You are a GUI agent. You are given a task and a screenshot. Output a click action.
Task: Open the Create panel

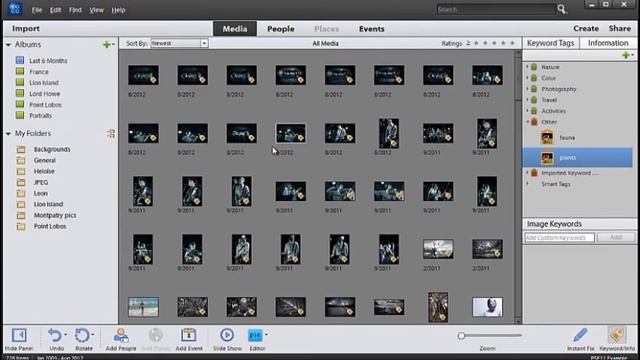(x=586, y=29)
